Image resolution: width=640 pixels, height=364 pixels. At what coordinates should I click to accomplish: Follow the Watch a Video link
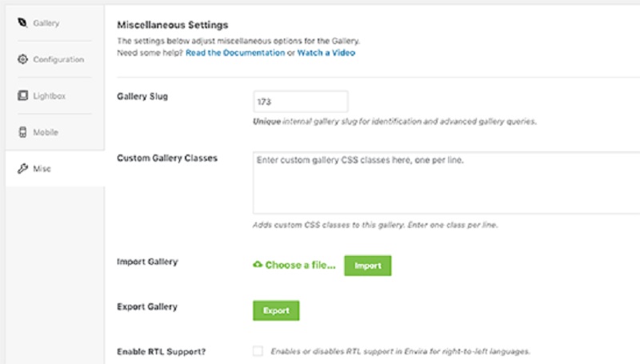point(326,53)
